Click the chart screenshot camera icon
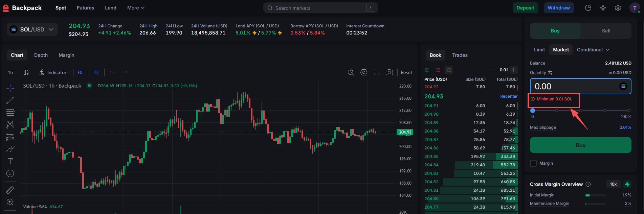The width and height of the screenshot is (644, 214). click(389, 72)
